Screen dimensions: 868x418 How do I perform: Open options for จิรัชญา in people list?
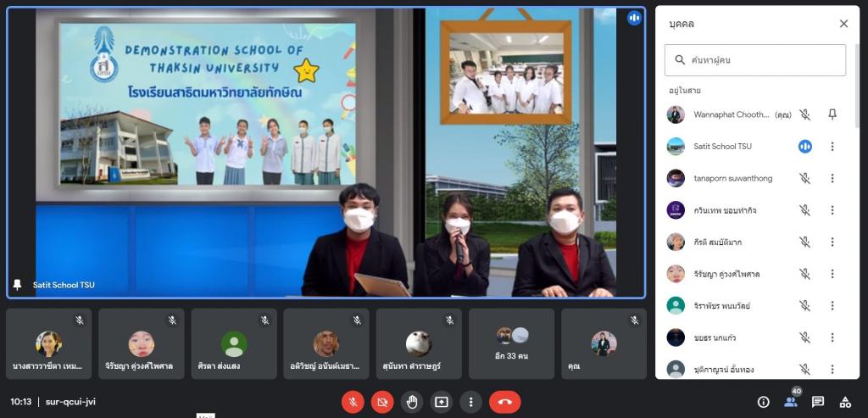click(x=832, y=274)
